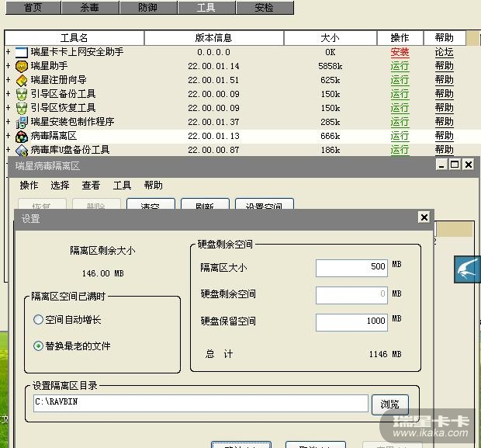Close the 设置 dialog
481x448 pixels.
tap(424, 217)
